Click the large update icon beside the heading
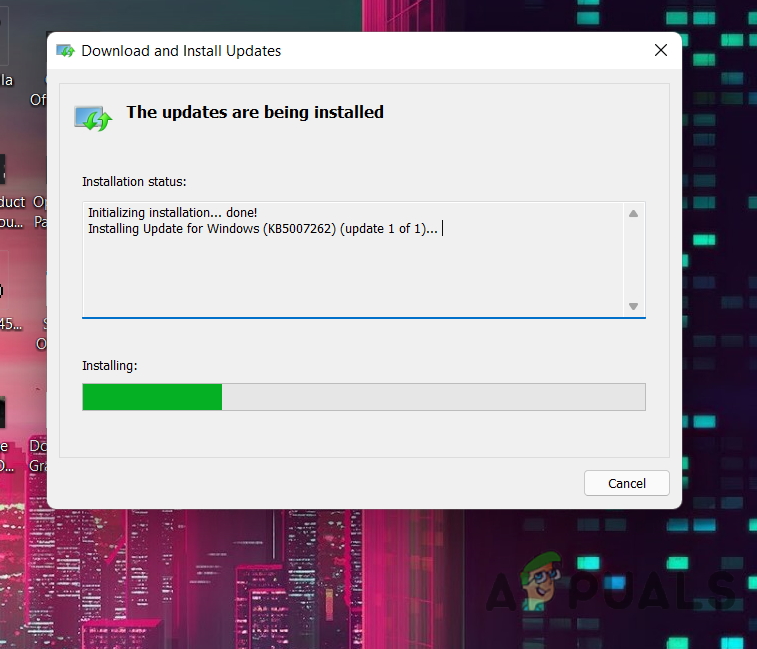 coord(93,118)
